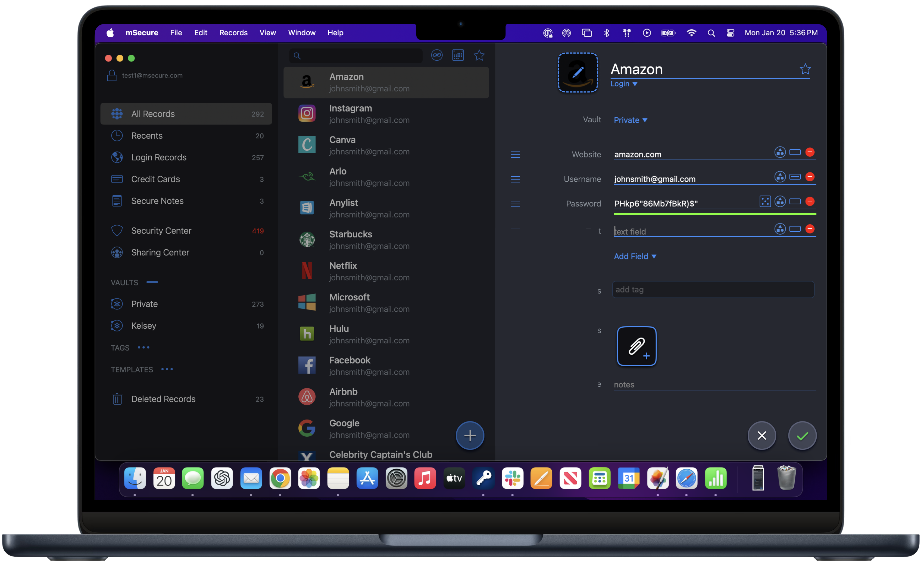Toggle the favorites filter star in the list toolbar
The height and width of the screenshot is (571, 924).
[479, 55]
